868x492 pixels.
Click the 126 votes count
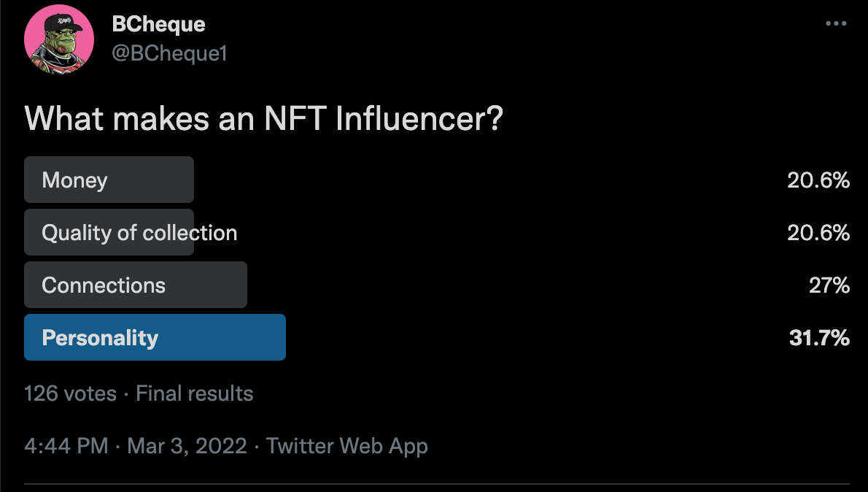(x=70, y=393)
